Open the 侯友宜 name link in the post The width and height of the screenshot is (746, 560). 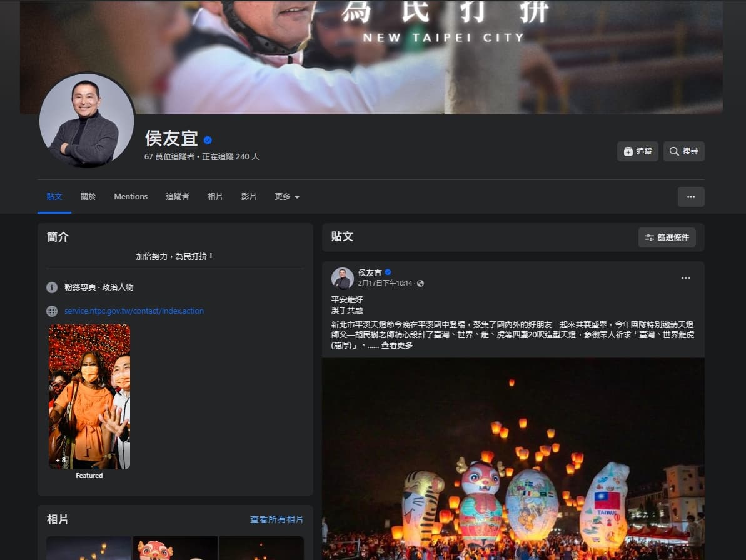coord(370,273)
